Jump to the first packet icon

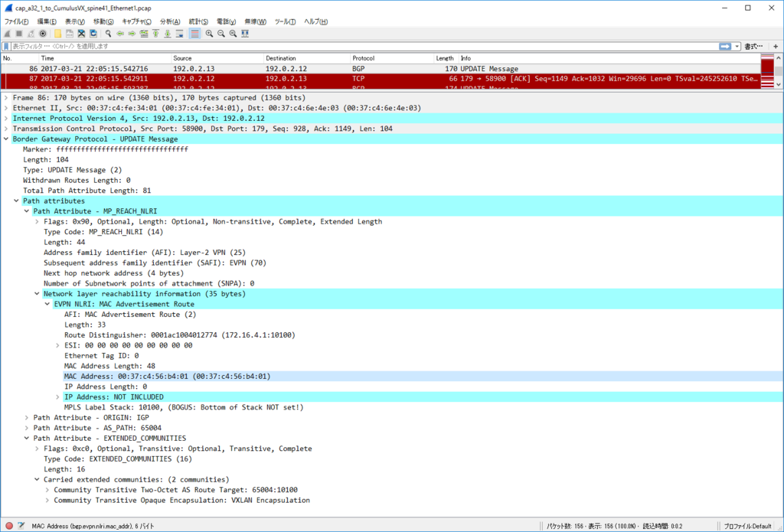point(156,34)
